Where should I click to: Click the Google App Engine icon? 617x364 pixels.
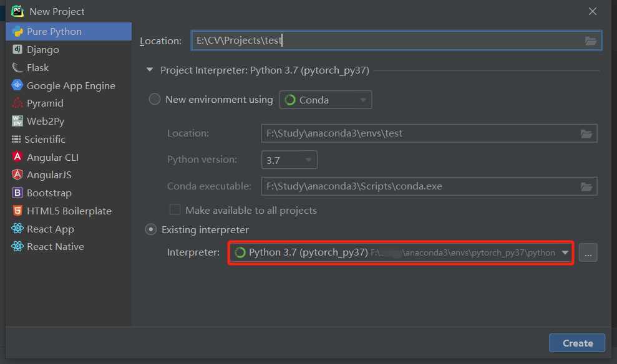(x=17, y=85)
